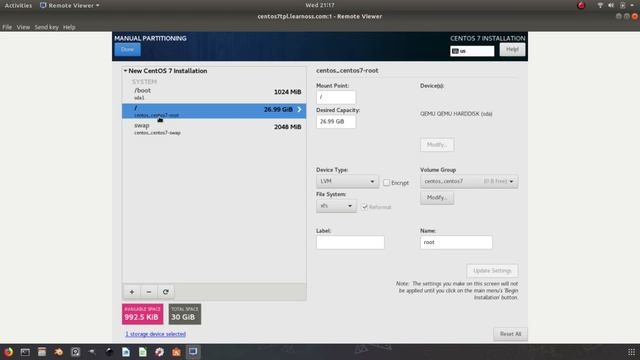Viewport: 640px width, 360px height.
Task: Open the View menu
Action: pos(23,27)
